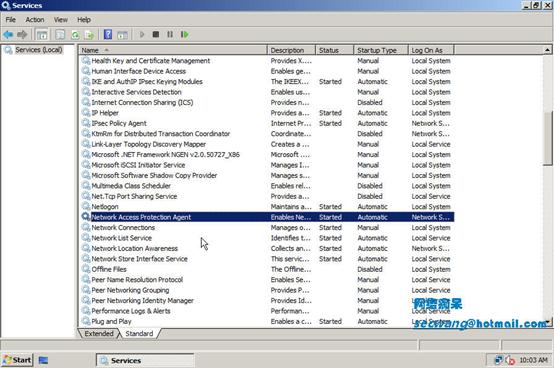Sort by the Startup Type column header
Screen dimensions: 554x368
coord(381,50)
